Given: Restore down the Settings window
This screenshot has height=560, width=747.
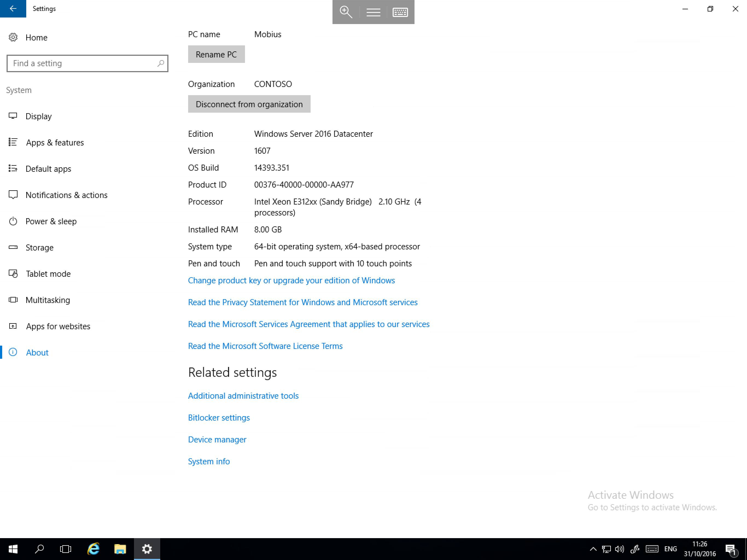Looking at the screenshot, I should 710,9.
